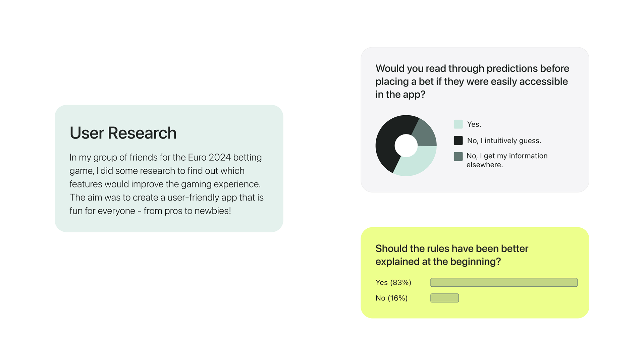Click the 'No (16%)' text label

pyautogui.click(x=391, y=298)
